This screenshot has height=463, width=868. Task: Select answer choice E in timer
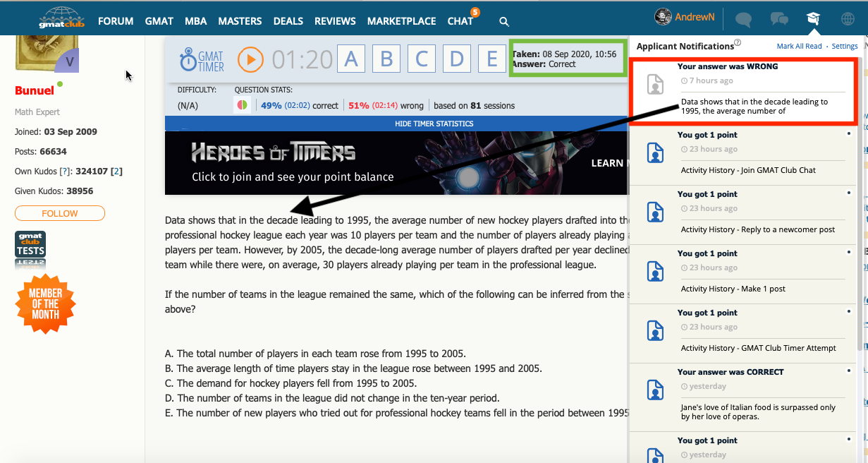(492, 59)
